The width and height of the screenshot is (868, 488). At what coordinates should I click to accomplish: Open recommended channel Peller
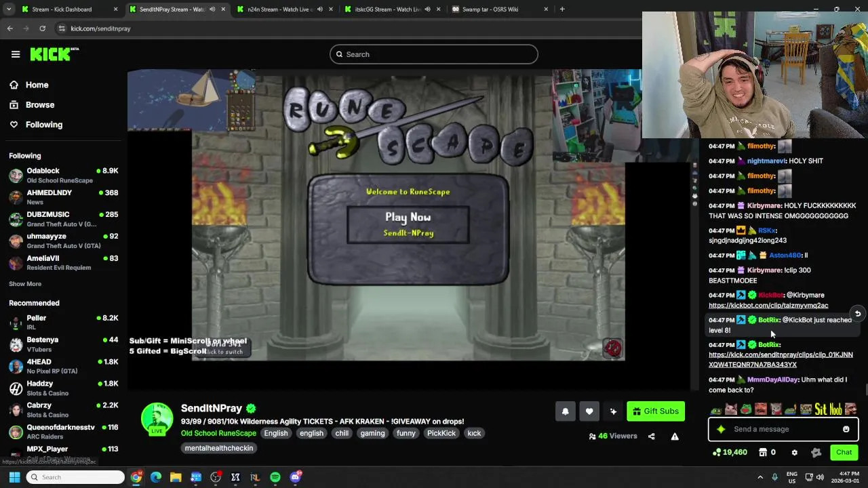pos(63,323)
